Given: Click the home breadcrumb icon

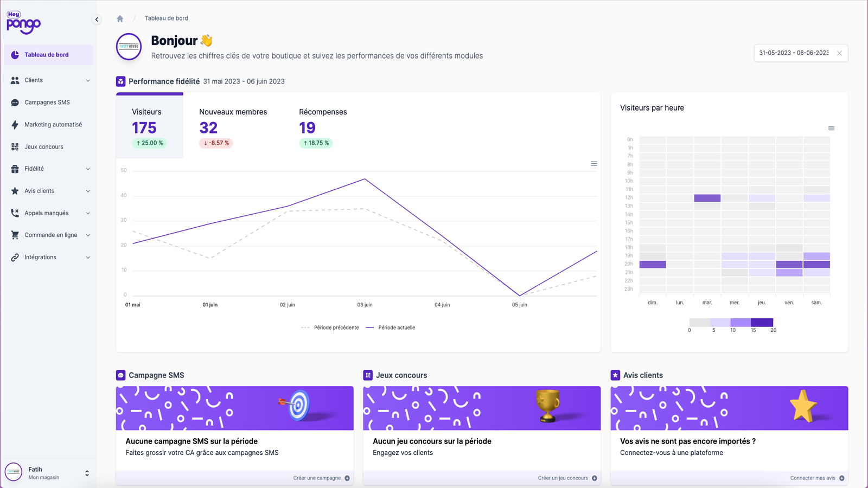Looking at the screenshot, I should click(120, 18).
